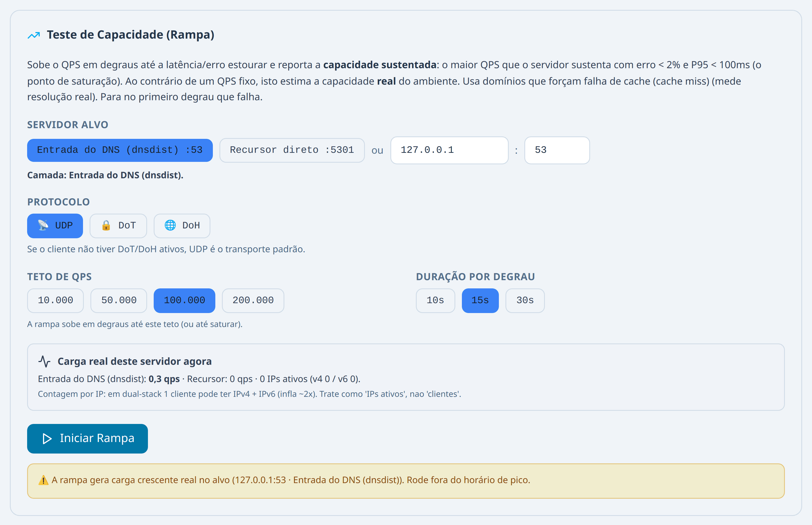Click the 0,3 qps value
Image resolution: width=812 pixels, height=525 pixels.
[x=164, y=379]
